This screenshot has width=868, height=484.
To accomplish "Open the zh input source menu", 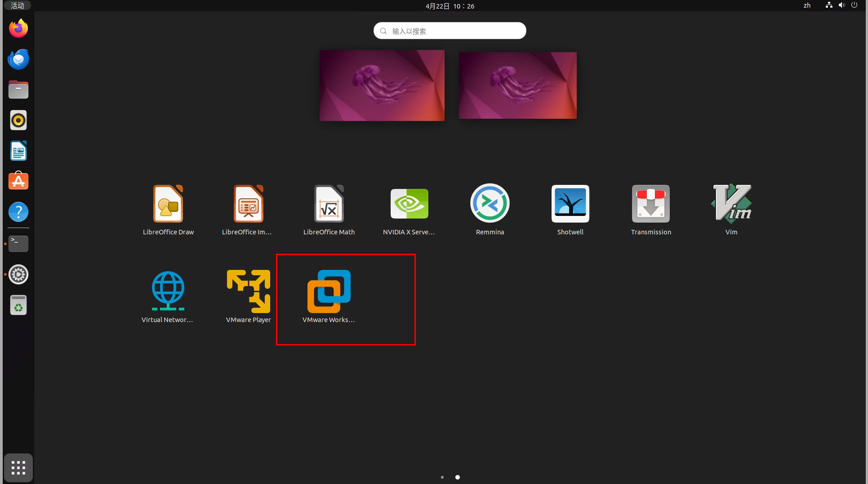I will pyautogui.click(x=807, y=5).
